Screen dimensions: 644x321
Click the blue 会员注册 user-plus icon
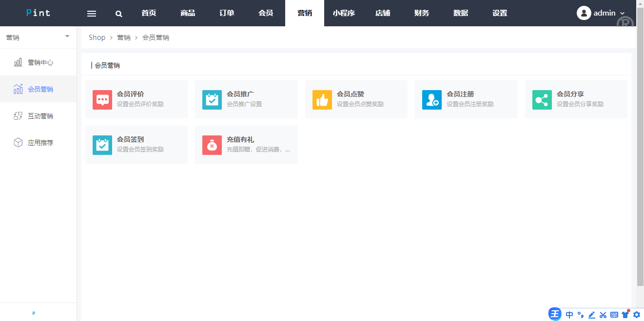432,100
